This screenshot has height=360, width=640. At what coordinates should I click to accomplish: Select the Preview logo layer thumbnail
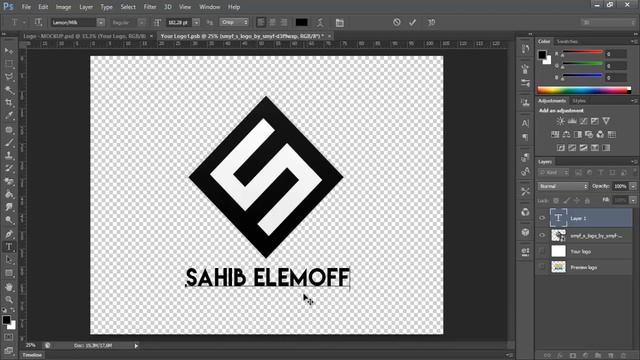click(x=558, y=267)
